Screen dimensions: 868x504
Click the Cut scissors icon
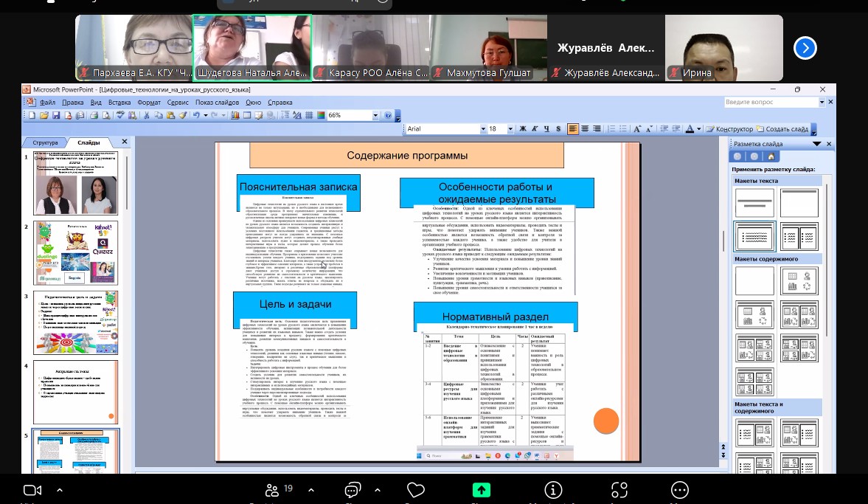147,115
